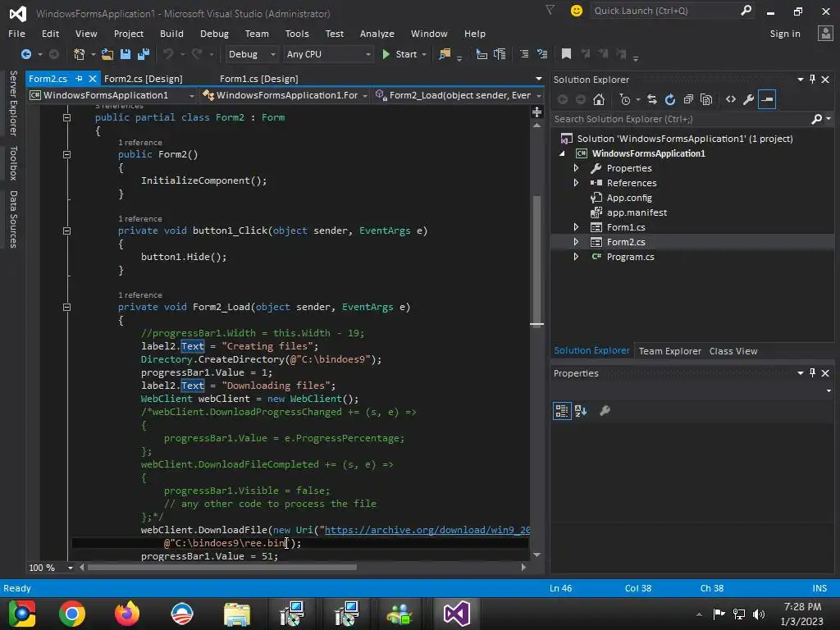Expand the Program.cs node
The height and width of the screenshot is (630, 840).
pos(576,257)
